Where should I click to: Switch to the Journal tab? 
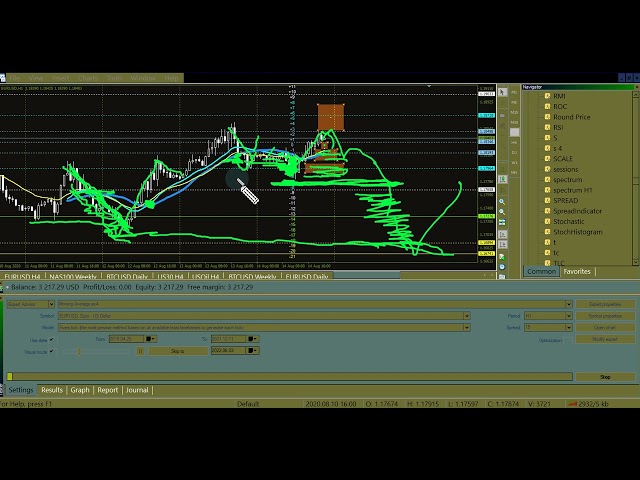click(137, 390)
